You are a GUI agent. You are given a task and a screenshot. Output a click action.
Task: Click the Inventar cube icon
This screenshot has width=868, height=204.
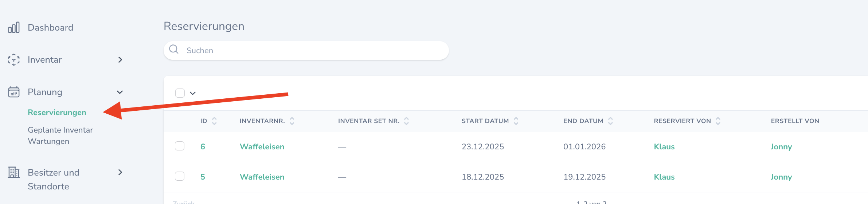point(14,60)
